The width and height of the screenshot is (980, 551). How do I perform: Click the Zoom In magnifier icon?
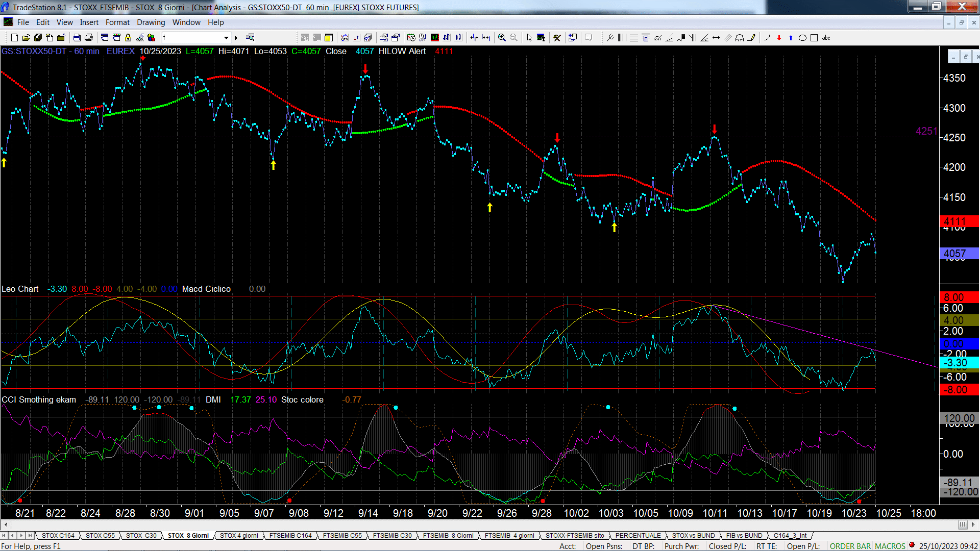[x=502, y=38]
